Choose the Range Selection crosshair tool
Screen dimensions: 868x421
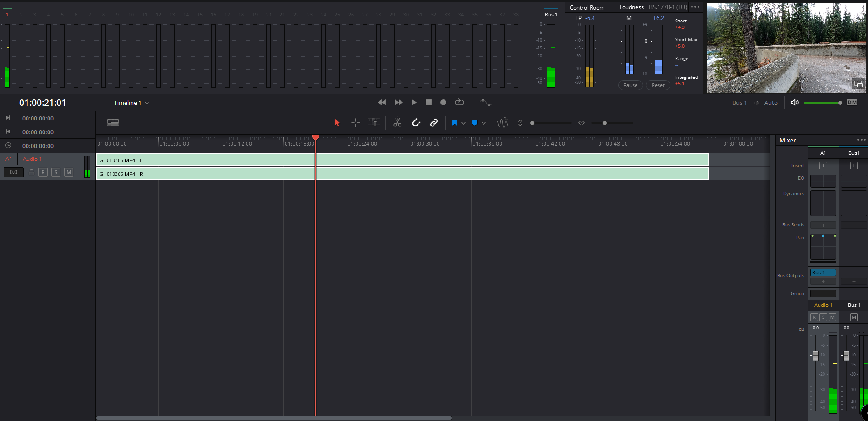[356, 123]
